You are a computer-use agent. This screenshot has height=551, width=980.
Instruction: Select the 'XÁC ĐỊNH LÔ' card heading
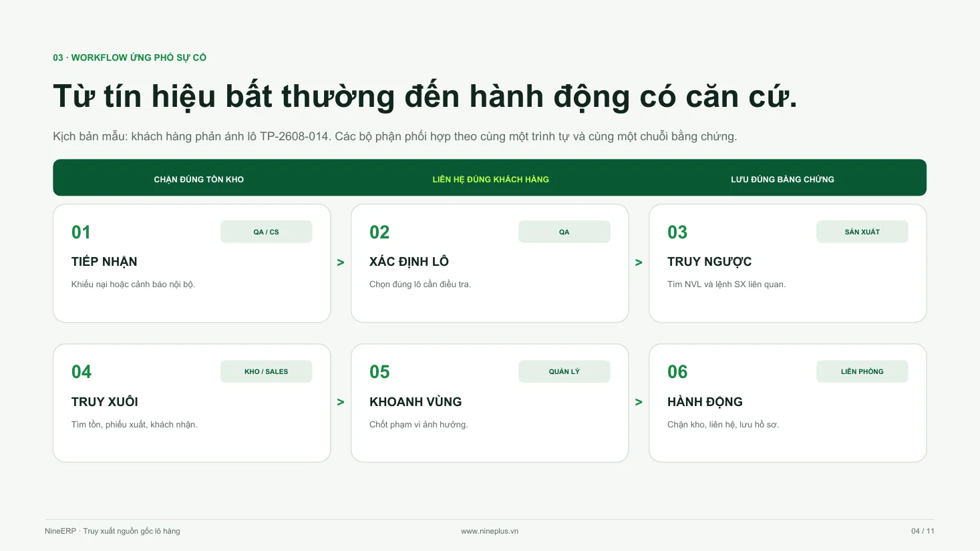click(x=409, y=262)
